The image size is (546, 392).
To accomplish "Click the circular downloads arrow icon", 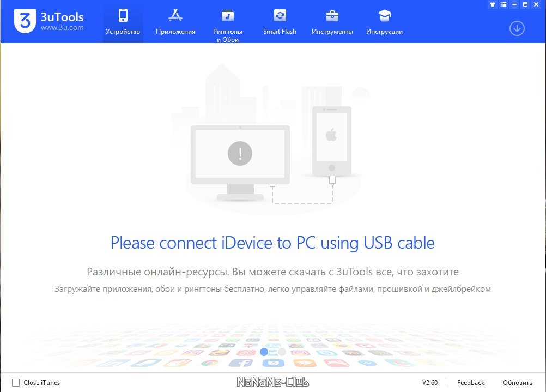I will coord(517,28).
